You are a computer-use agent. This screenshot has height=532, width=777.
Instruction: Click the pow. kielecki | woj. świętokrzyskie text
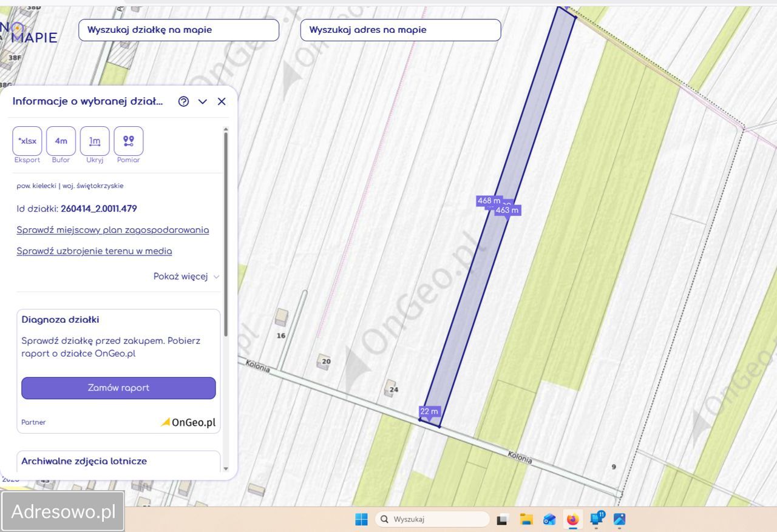(x=70, y=186)
